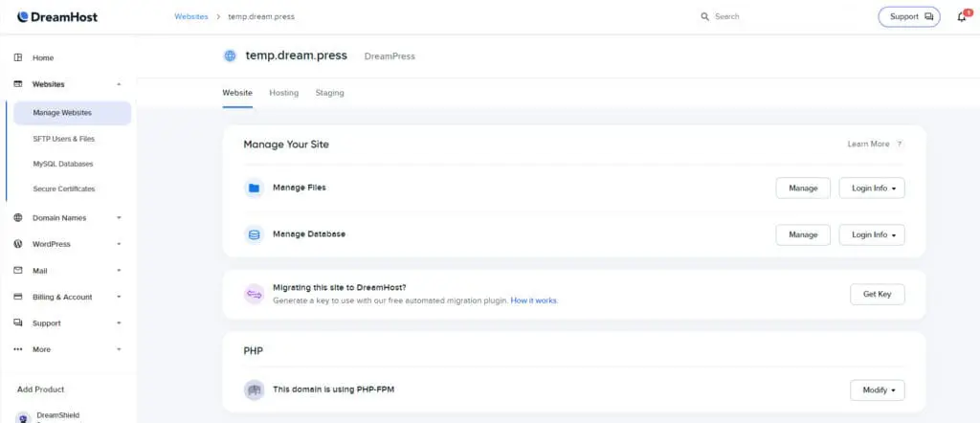Screen dimensions: 980x423
Task: Open Login Info dropdown for Manage Files
Action: click(x=871, y=189)
